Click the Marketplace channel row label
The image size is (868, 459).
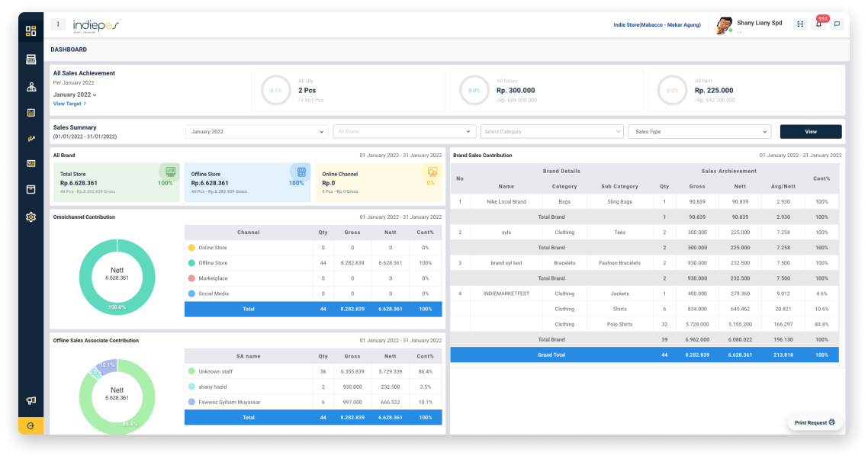[x=213, y=278]
